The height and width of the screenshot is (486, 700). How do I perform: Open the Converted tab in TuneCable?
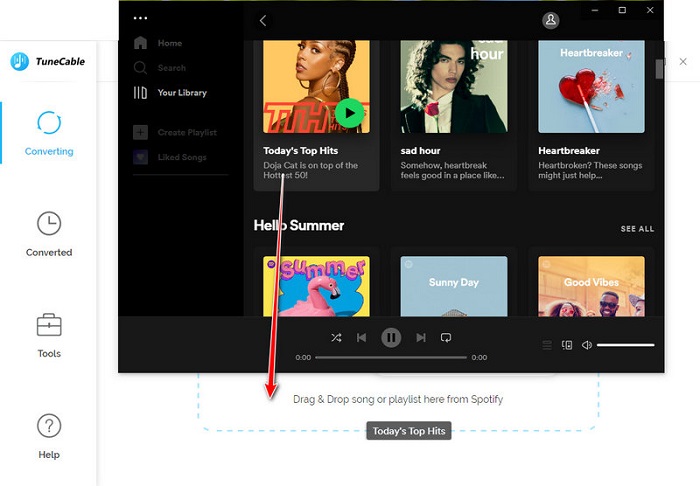pyautogui.click(x=49, y=234)
